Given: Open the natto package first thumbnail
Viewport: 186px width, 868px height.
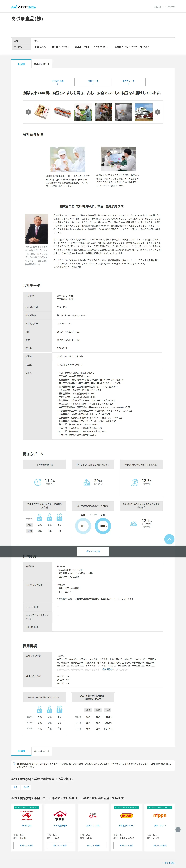Looking at the screenshot, I should click(x=43, y=112).
